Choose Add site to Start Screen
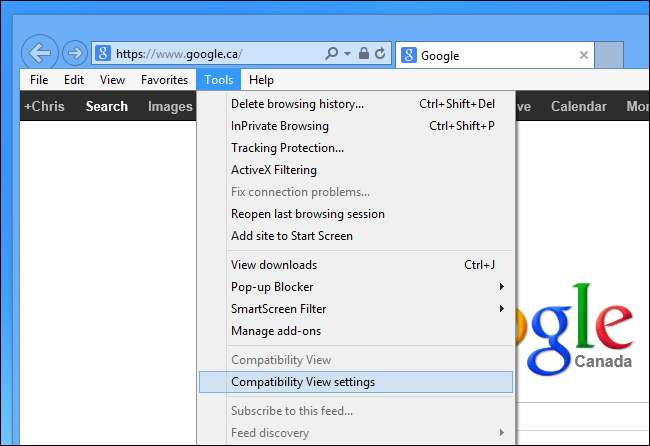Image resolution: width=650 pixels, height=446 pixels. coord(356,235)
